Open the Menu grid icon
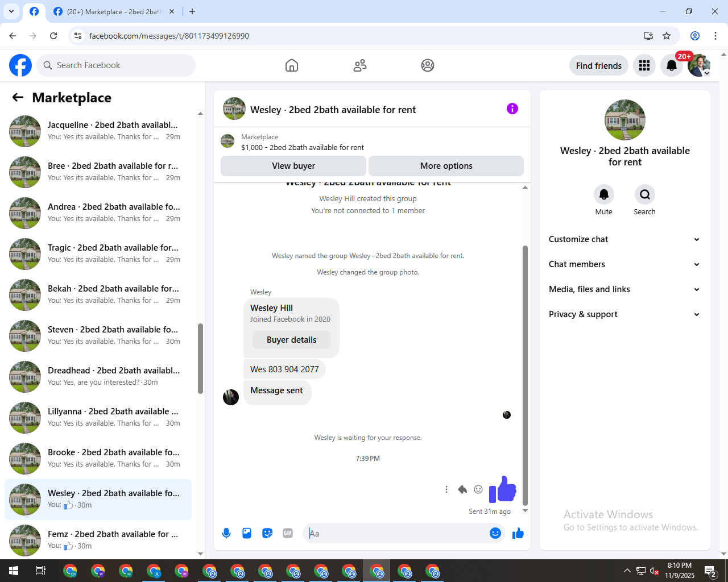Image resolution: width=728 pixels, height=582 pixels. [644, 65]
